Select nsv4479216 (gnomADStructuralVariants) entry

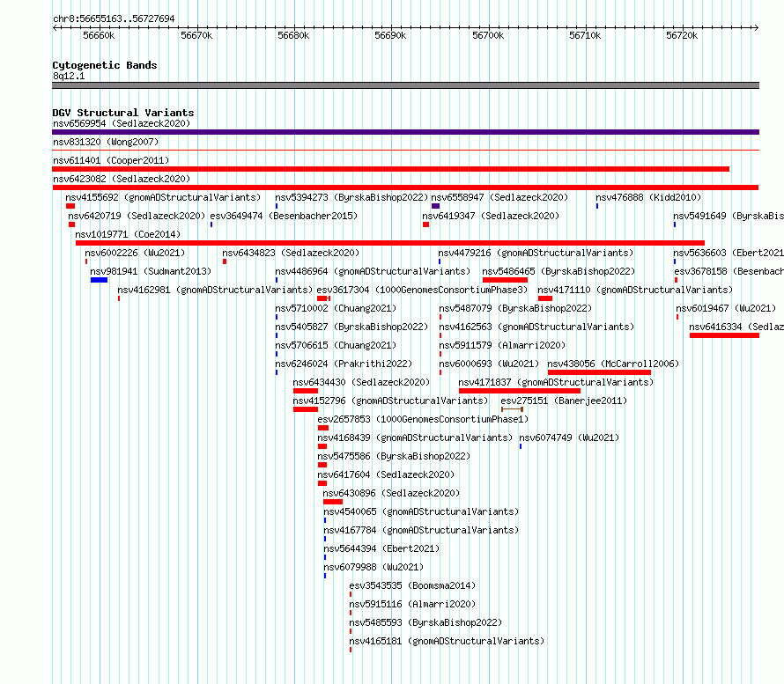coord(536,253)
